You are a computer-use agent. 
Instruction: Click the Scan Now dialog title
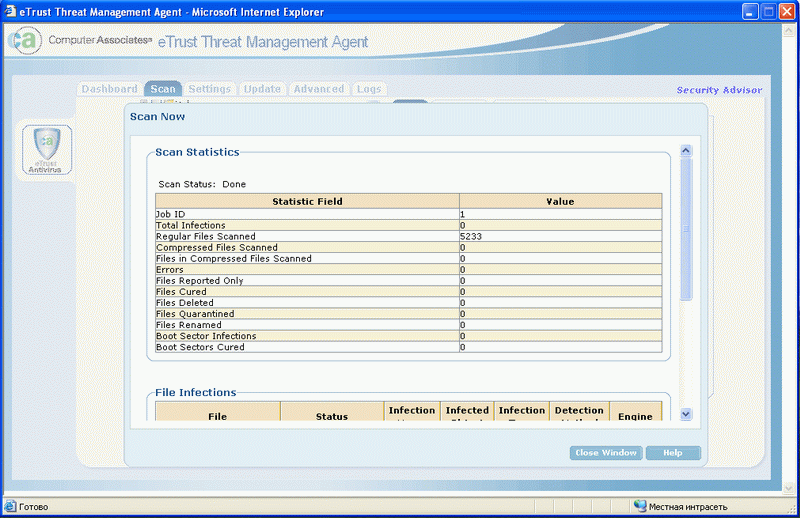tap(157, 116)
